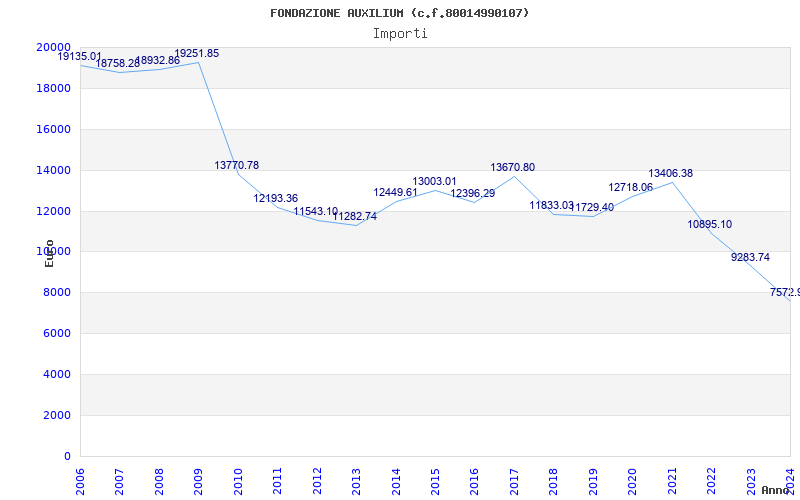Click the x-axis year 2022
The height and width of the screenshot is (500, 800).
(x=711, y=481)
